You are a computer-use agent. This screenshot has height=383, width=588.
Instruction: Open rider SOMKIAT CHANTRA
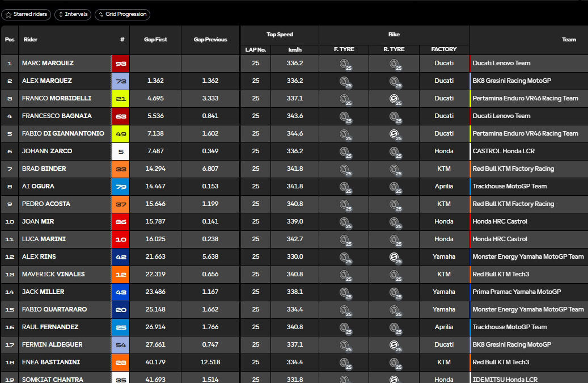pos(53,379)
